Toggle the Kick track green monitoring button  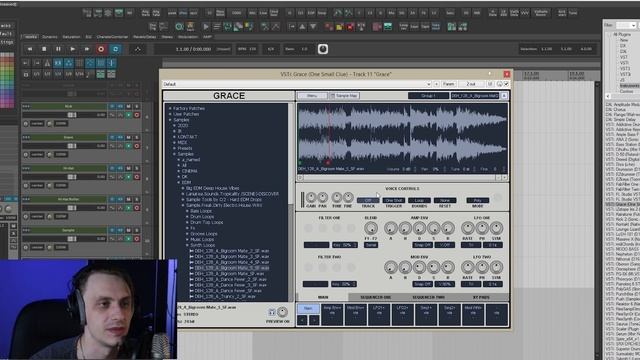pyautogui.click(x=129, y=115)
